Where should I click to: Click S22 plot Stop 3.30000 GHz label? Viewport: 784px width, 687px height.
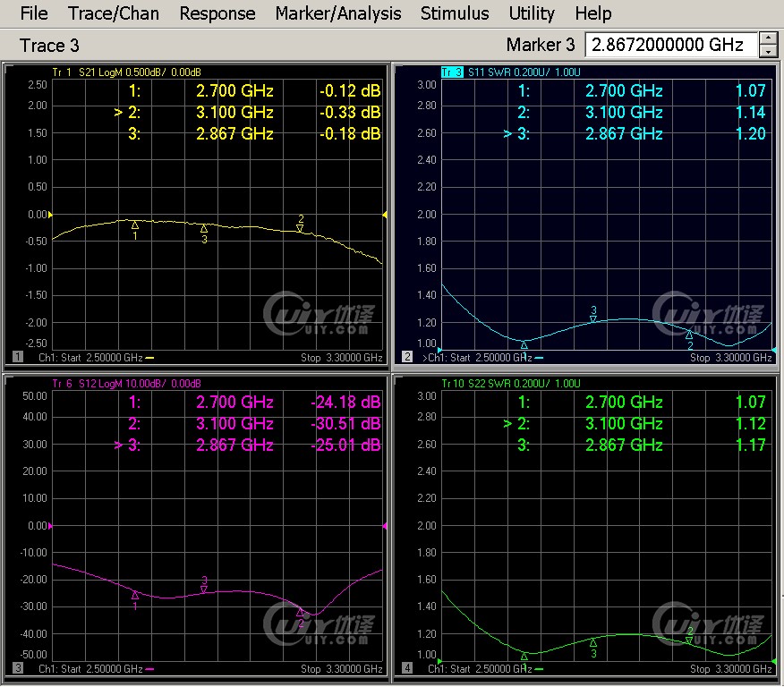pos(731,668)
